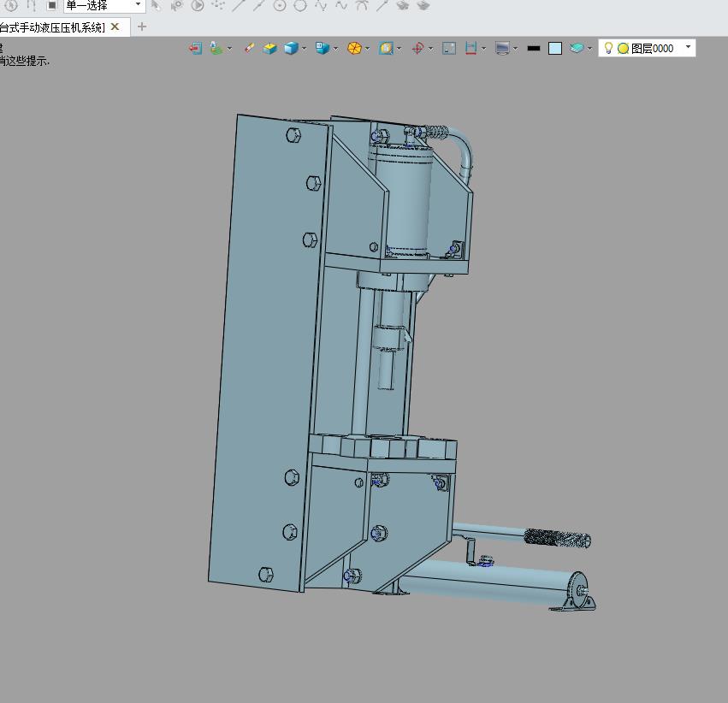
Task: Close the 台式手动液压压机系统 document tab
Action: [115, 27]
